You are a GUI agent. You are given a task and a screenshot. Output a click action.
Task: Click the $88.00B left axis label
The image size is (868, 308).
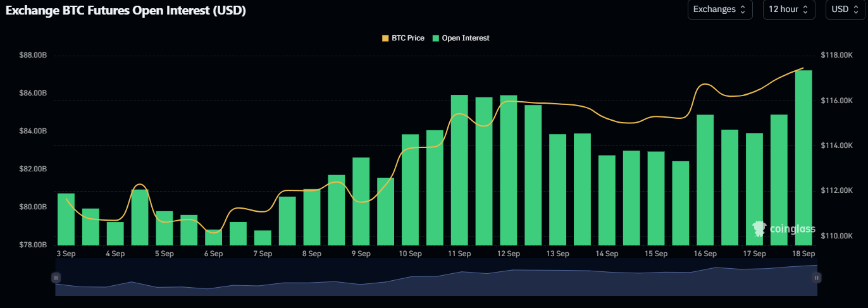point(33,56)
